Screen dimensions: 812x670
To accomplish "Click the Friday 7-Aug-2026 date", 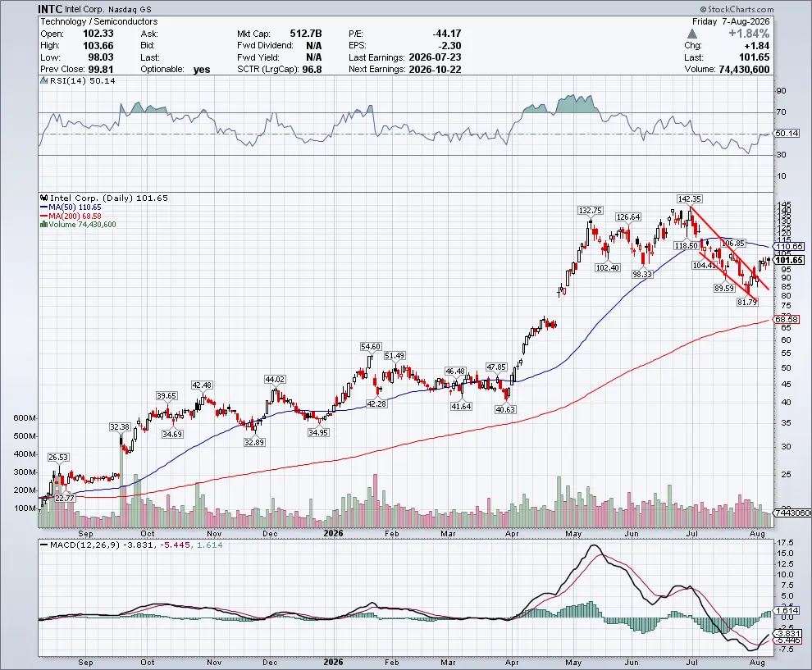I will 731,21.
